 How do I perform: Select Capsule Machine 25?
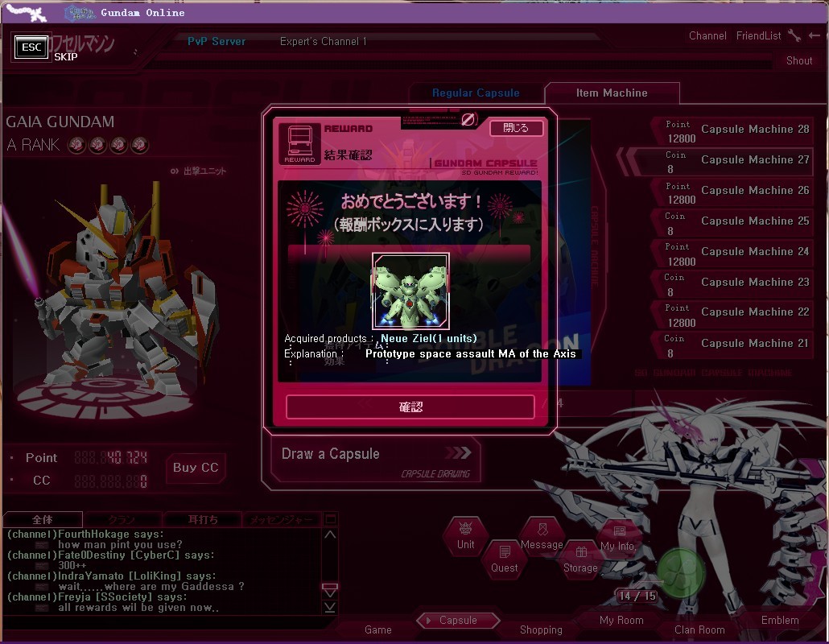point(732,222)
